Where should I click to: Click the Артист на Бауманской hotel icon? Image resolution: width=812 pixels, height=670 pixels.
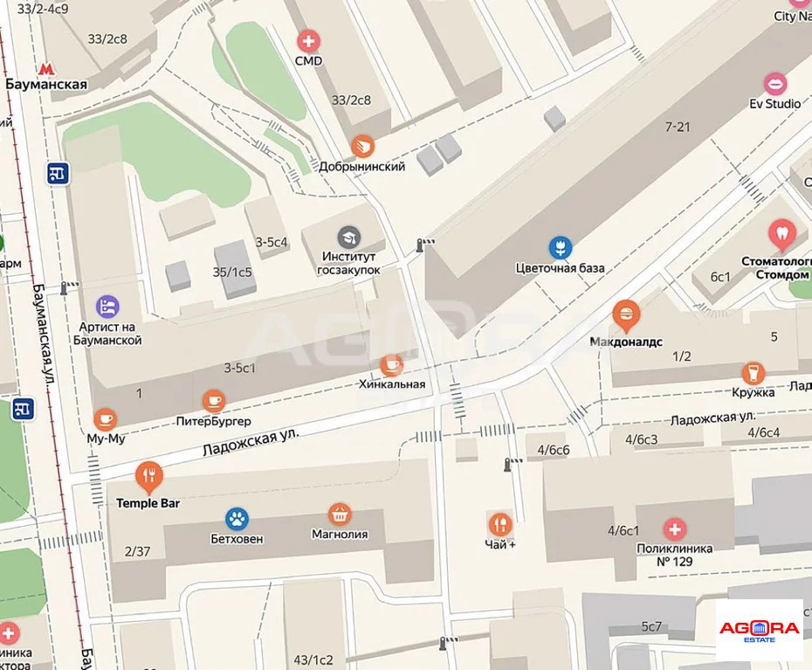[x=107, y=307]
